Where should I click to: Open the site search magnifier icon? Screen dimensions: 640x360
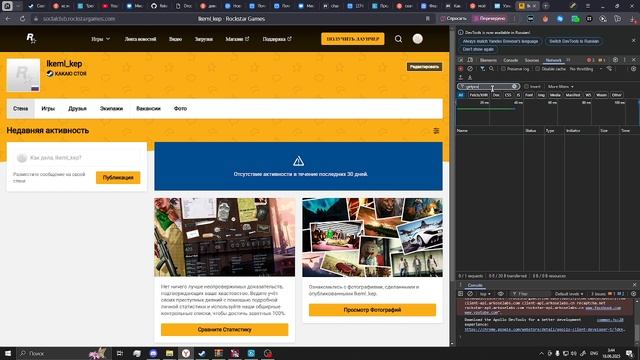point(398,39)
